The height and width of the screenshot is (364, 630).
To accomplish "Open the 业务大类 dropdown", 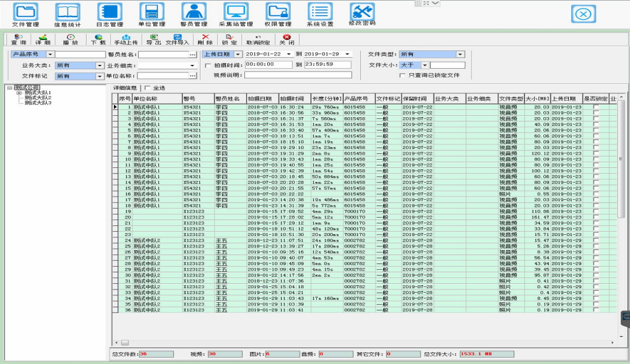I will [99, 65].
